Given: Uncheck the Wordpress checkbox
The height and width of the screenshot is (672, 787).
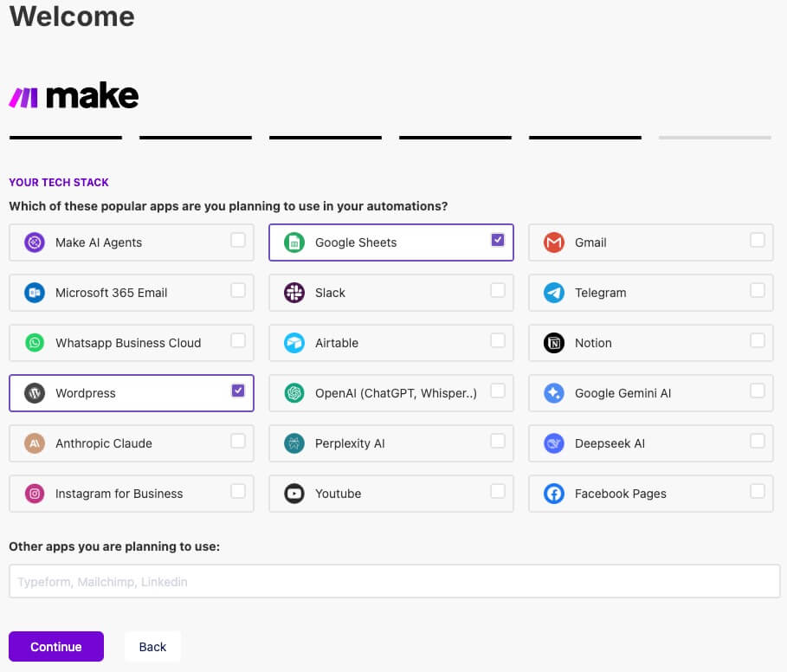Looking at the screenshot, I should tap(238, 391).
